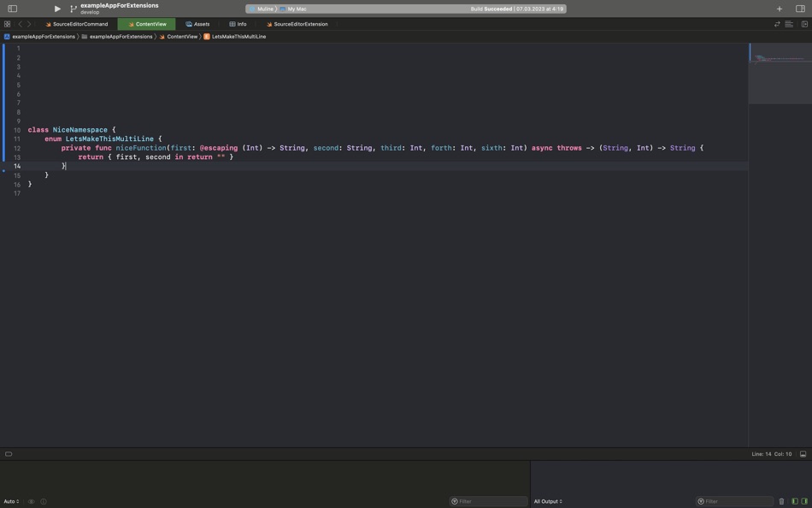Toggle the debug area status icon at left

[9, 454]
